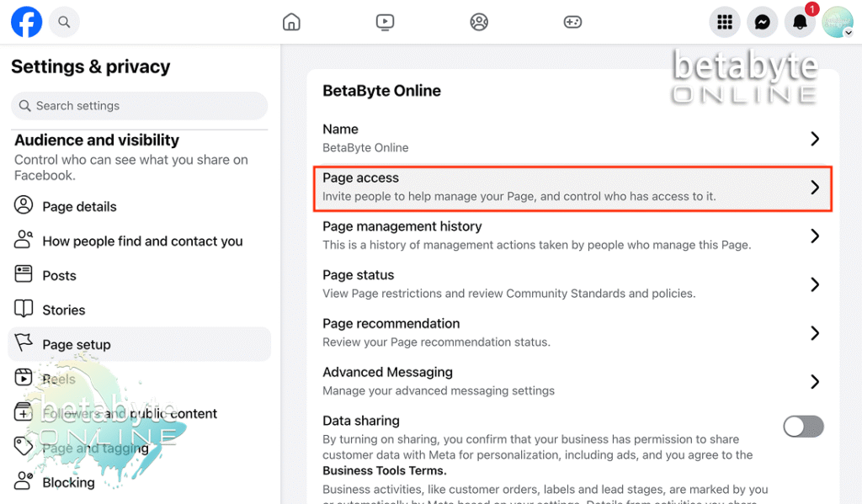Select Posts in the settings sidebar
The image size is (862, 504).
click(59, 276)
